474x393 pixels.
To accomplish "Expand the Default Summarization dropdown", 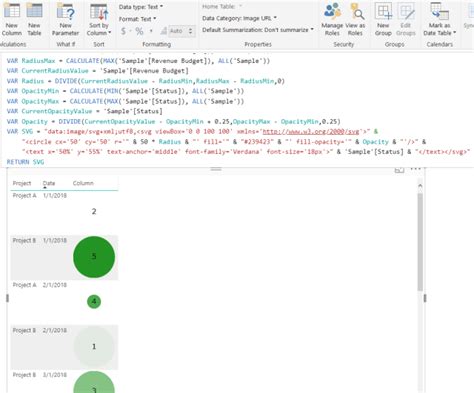I will 258,30.
